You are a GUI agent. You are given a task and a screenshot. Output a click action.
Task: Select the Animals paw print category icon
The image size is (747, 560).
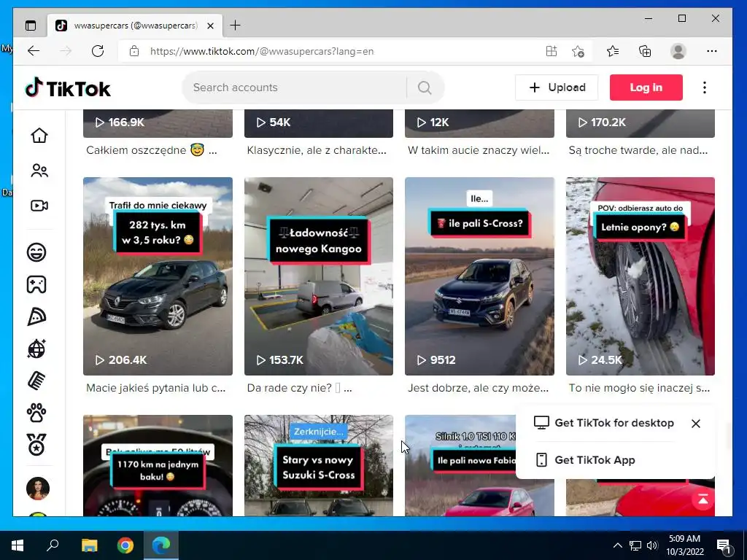coord(36,413)
